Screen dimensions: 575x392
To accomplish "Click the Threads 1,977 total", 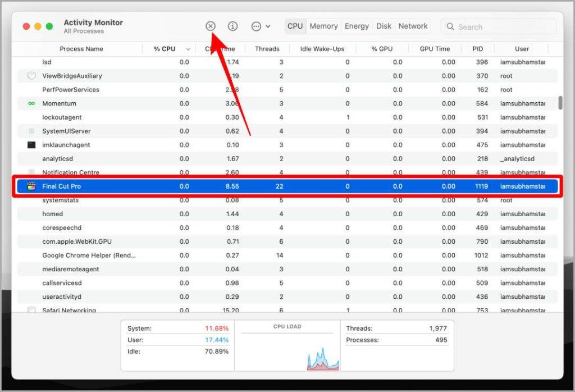I will click(x=438, y=328).
